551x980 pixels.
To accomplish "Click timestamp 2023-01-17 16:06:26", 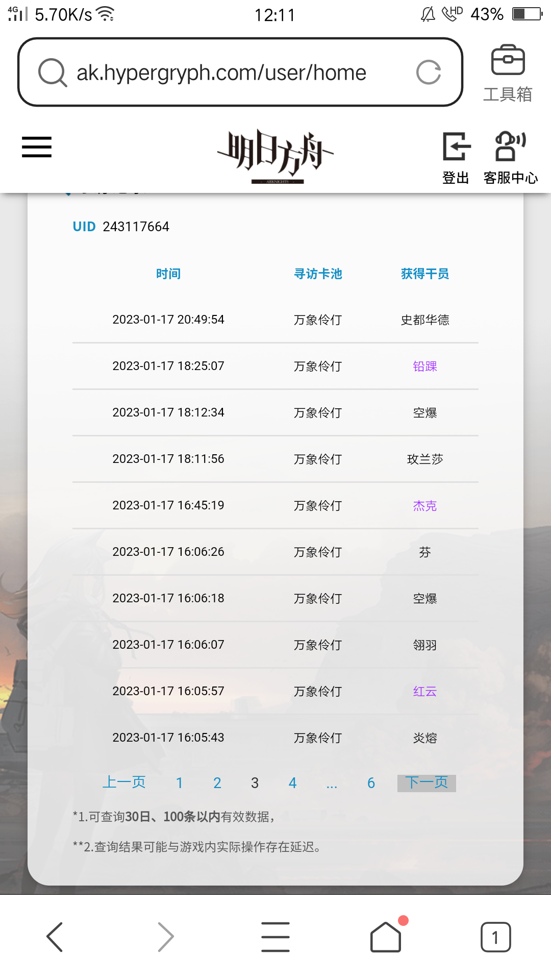I will point(168,552).
